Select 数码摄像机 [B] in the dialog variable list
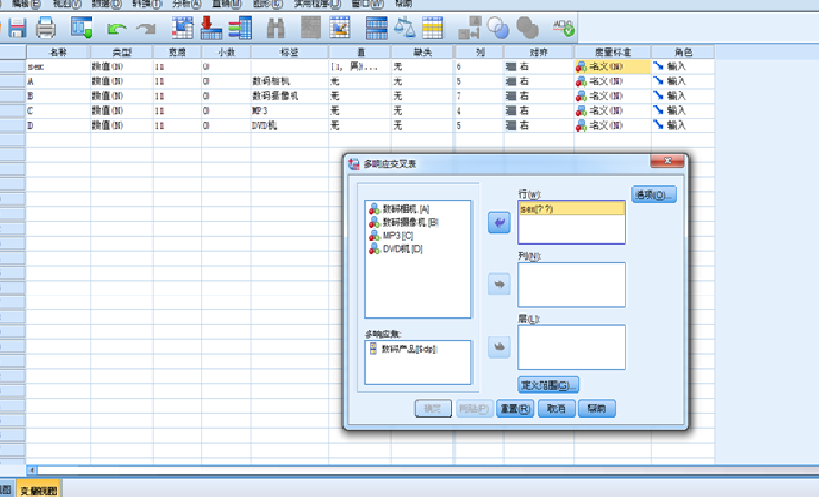The height and width of the screenshot is (497, 819). (404, 222)
